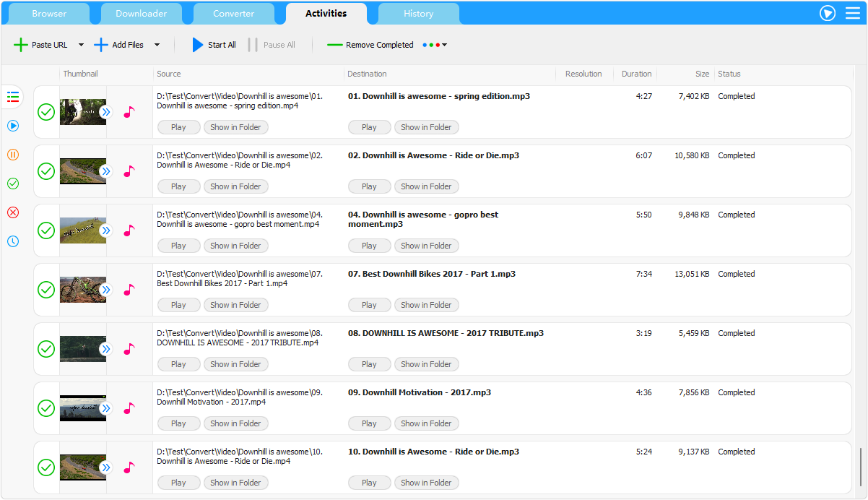Show all tasks via the sidebar list icon
This screenshot has height=500, width=868.
pyautogui.click(x=13, y=97)
